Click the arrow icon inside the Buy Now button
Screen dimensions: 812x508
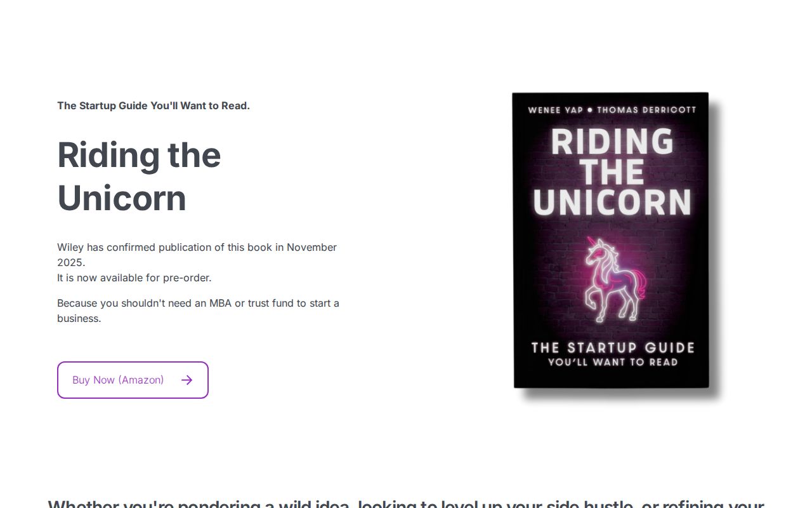point(187,380)
